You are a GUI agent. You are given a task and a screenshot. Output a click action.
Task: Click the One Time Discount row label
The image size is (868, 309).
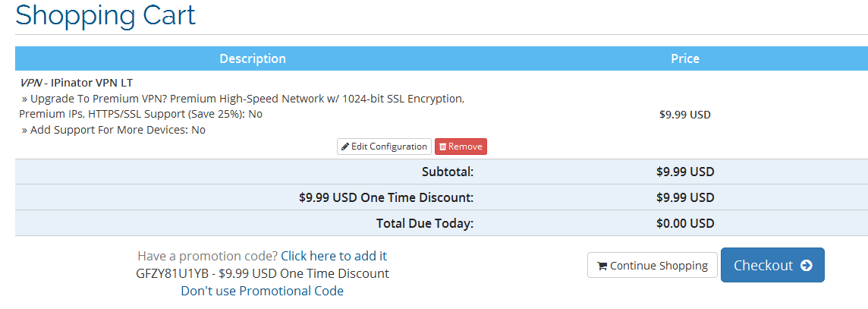pyautogui.click(x=386, y=197)
